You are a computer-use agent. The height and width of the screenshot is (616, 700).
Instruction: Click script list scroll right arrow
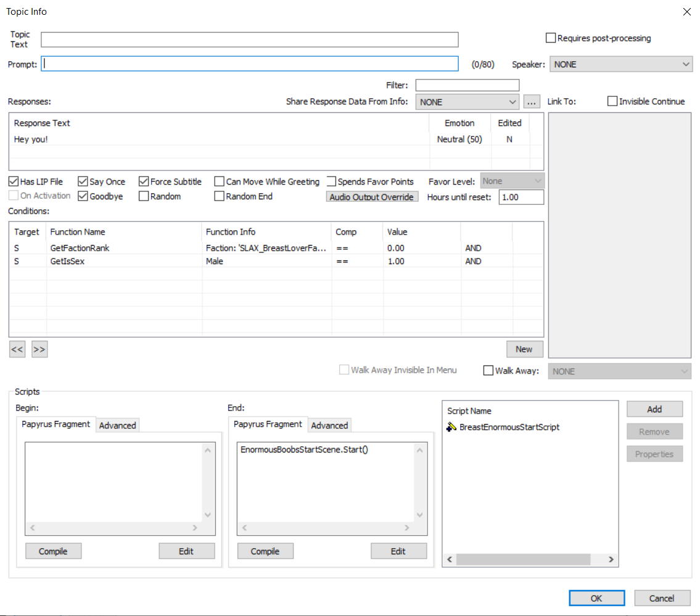click(x=611, y=559)
